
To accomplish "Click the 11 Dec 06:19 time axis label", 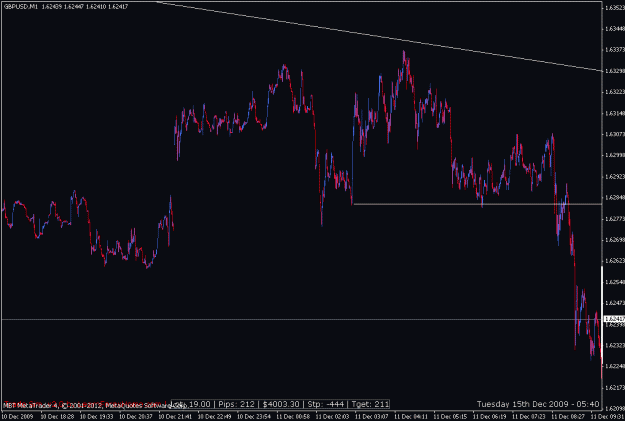I will point(489,416).
